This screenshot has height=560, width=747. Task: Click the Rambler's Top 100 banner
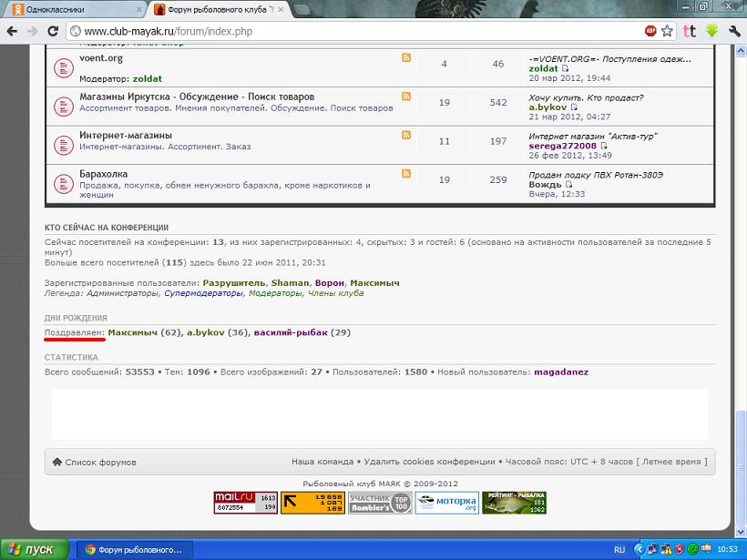380,503
